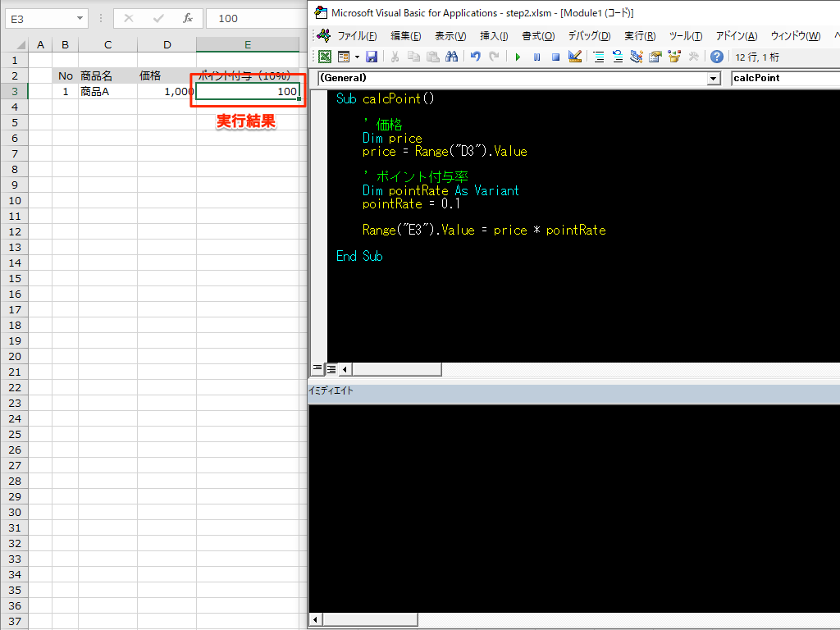Click the fx Insert Function button
840x630 pixels.
(x=187, y=18)
